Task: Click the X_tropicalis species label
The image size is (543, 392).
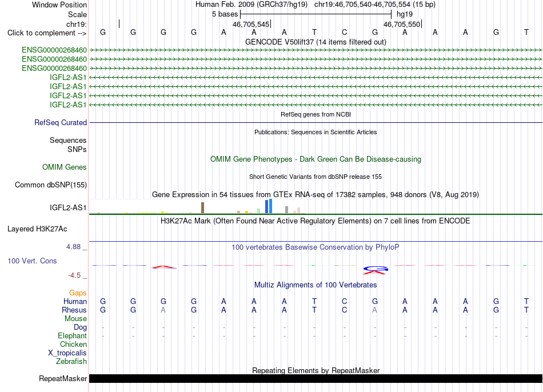Action: click(x=67, y=353)
